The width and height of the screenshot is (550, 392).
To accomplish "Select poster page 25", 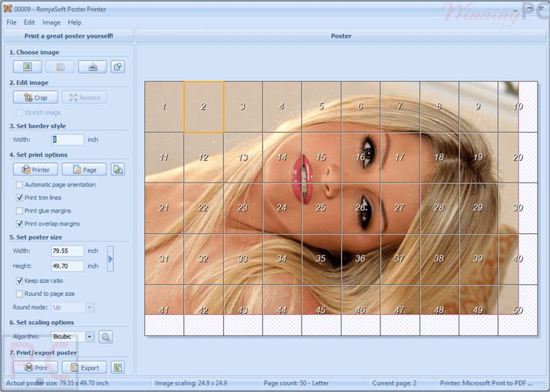I will 321,208.
